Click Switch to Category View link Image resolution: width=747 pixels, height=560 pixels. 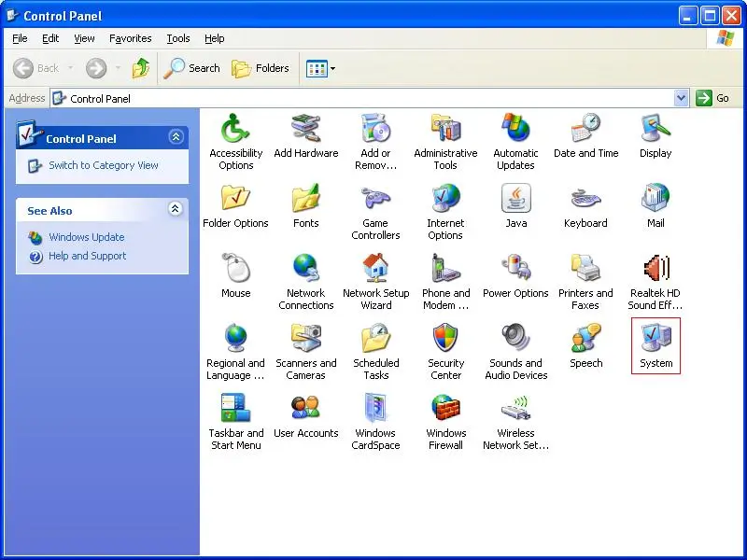click(104, 165)
